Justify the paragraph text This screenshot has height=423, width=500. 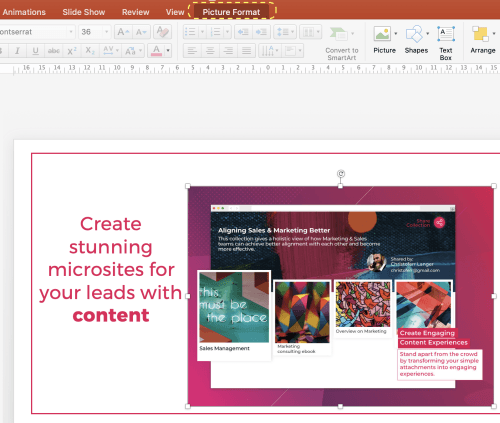246,51
